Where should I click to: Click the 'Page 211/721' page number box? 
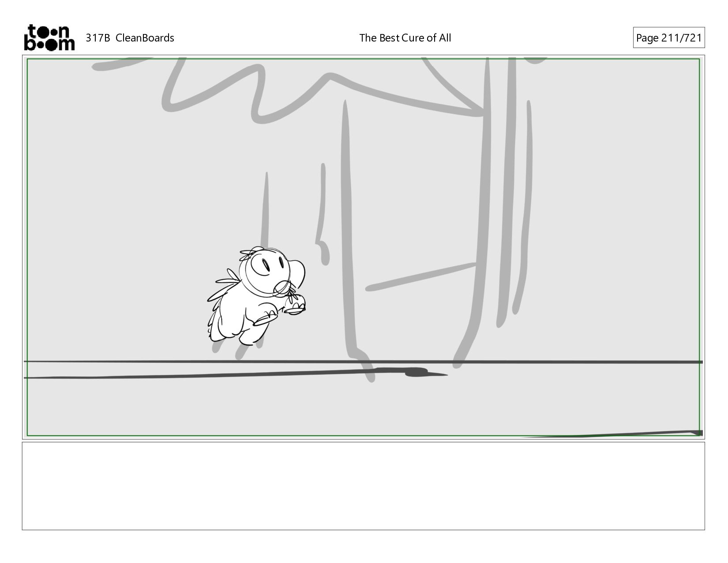(x=668, y=38)
